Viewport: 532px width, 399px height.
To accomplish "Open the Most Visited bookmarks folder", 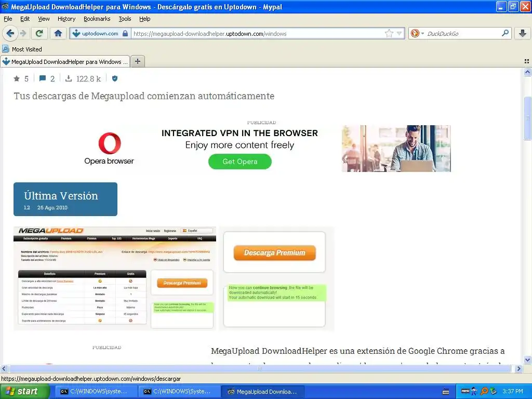I will pos(22,49).
